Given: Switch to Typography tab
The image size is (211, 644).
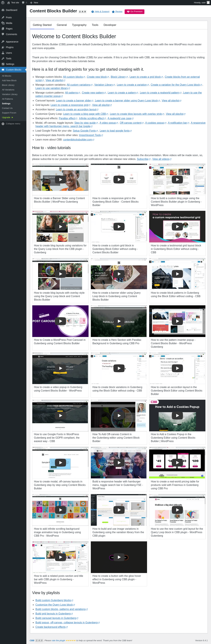Looking at the screenshot, I should [x=79, y=25].
